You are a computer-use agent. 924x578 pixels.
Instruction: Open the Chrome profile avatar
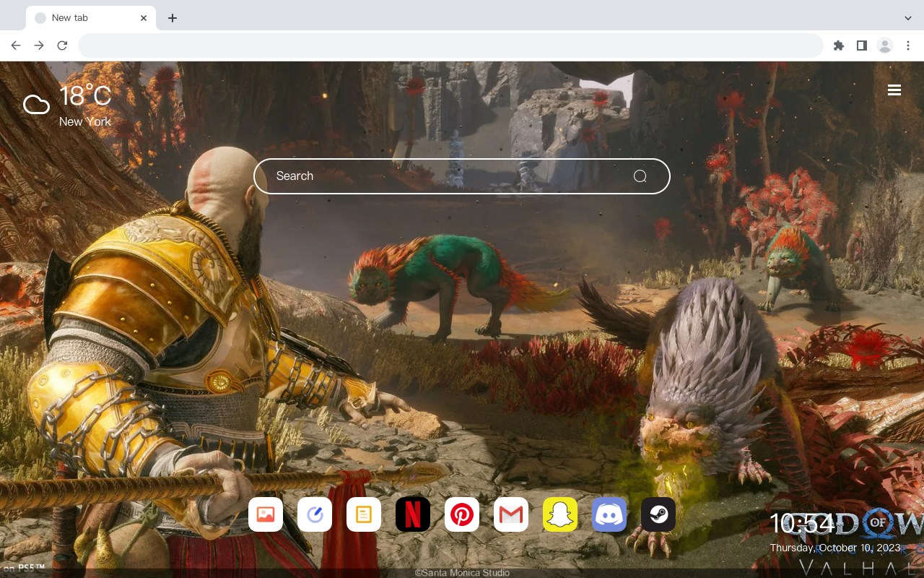coord(884,46)
